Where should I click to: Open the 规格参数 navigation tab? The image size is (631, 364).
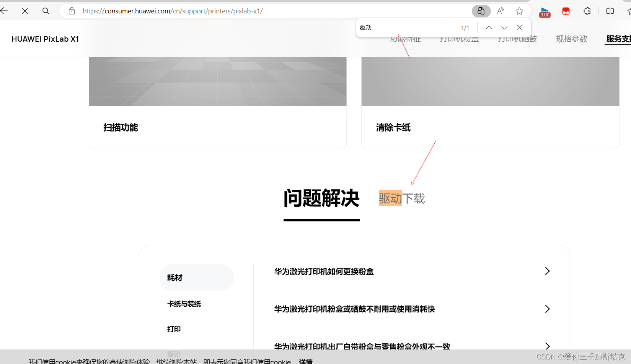572,39
